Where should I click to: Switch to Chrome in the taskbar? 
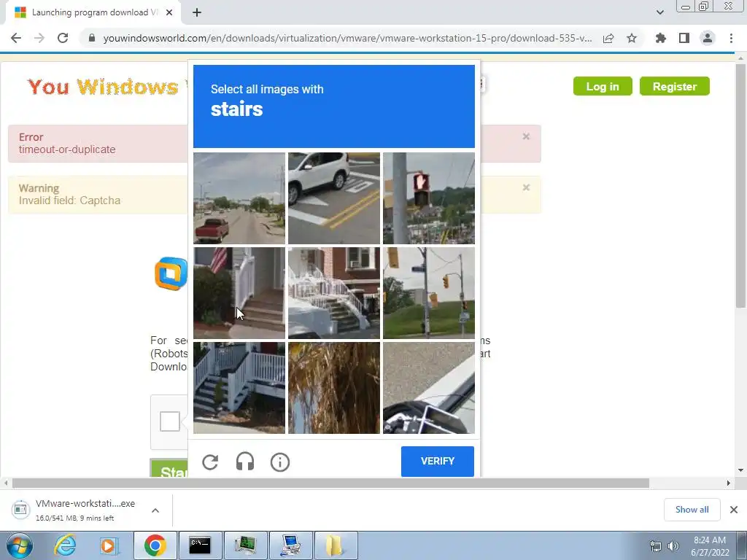point(155,545)
